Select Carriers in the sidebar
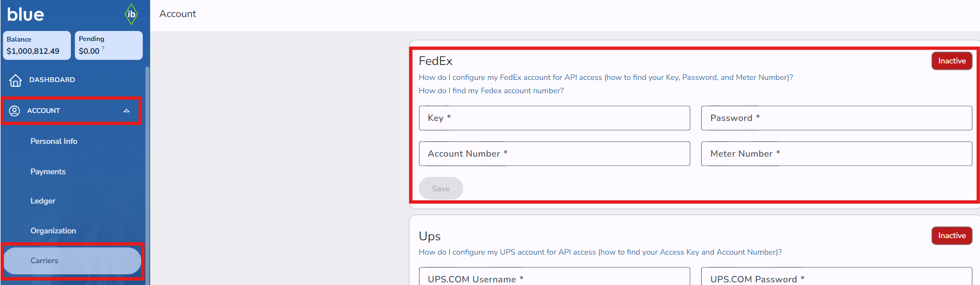Image resolution: width=980 pixels, height=285 pixels. point(45,260)
